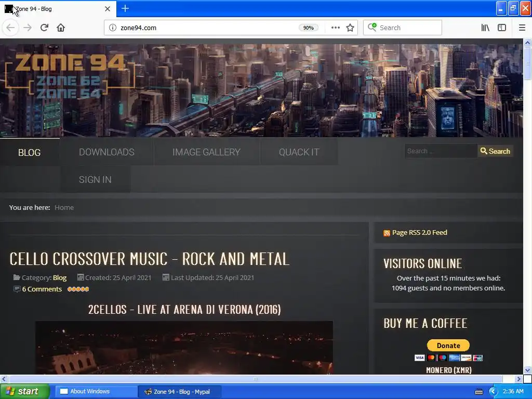Bookmark this page with the star icon
The image size is (532, 399).
[350, 28]
